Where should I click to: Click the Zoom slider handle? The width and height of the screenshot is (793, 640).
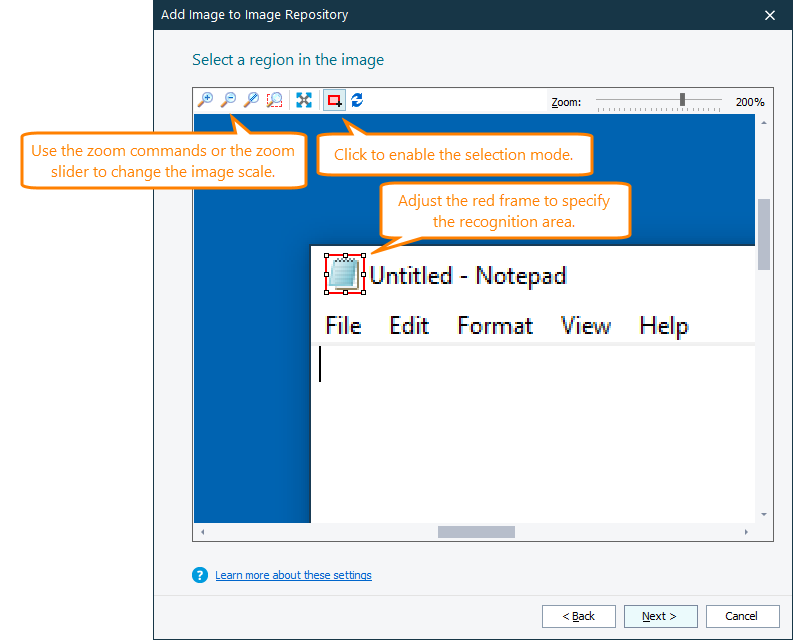[682, 100]
